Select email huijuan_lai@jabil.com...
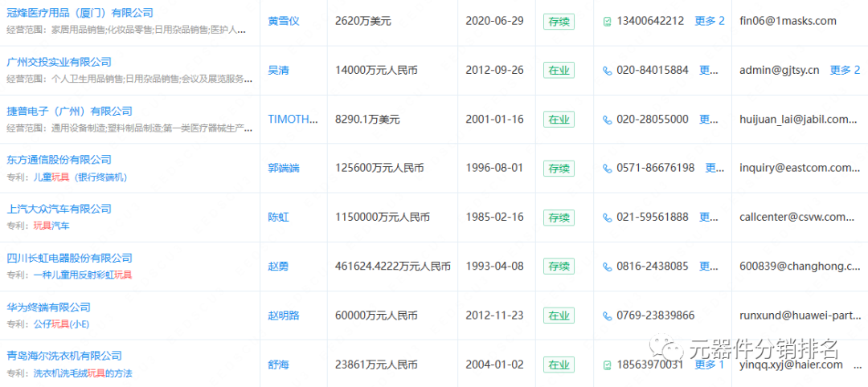This screenshot has height=387, width=868. coord(800,120)
